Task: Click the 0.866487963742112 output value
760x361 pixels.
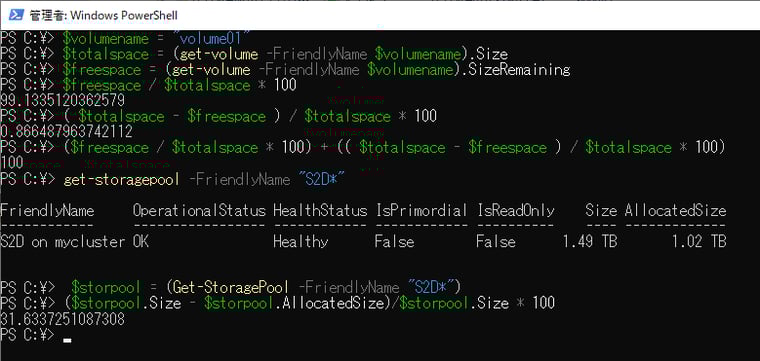Action: coord(66,132)
